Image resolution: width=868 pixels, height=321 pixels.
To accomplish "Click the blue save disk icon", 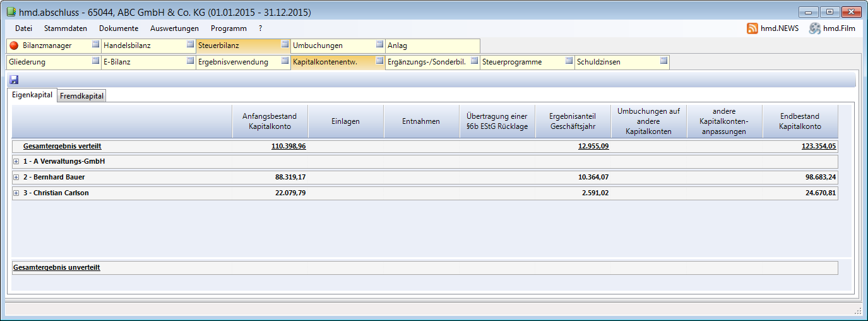I will 15,80.
